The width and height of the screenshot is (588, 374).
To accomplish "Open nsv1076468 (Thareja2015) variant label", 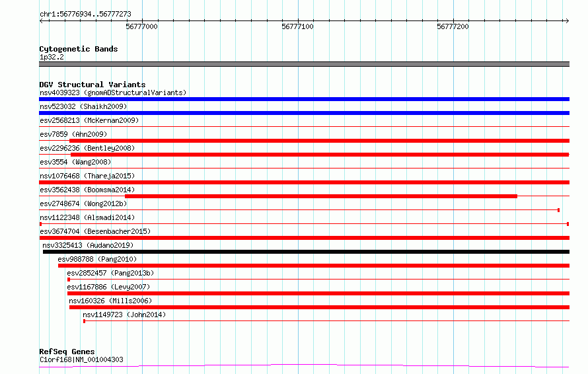I will [x=87, y=176].
